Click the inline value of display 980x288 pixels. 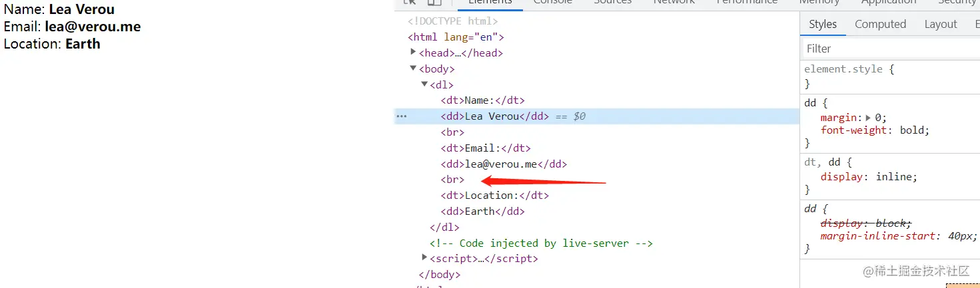point(893,177)
